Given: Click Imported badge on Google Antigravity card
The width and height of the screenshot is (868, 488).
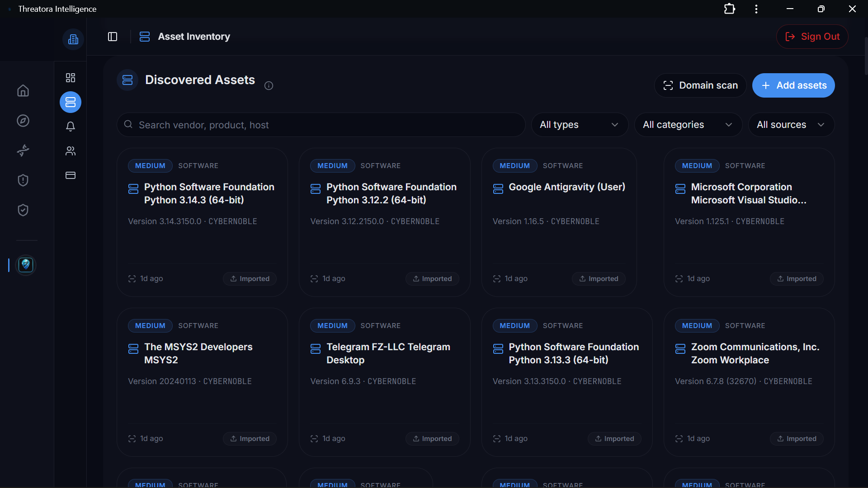Looking at the screenshot, I should [x=599, y=279].
